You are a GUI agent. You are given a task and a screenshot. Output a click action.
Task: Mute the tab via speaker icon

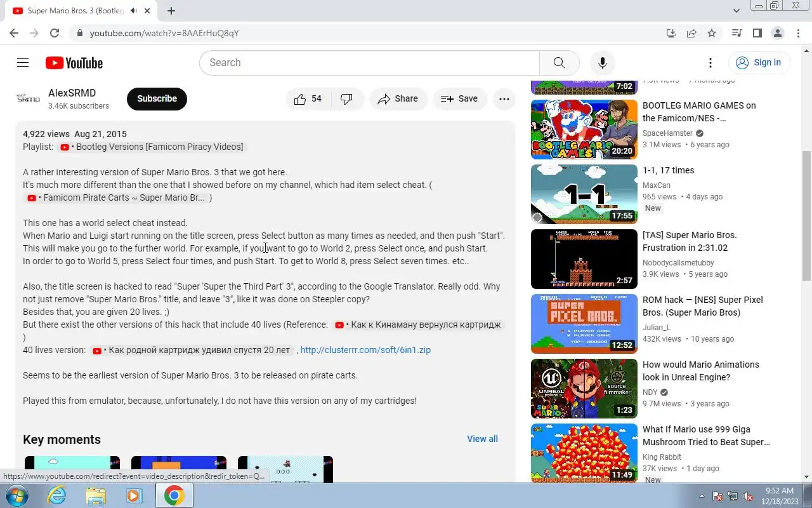[134, 11]
